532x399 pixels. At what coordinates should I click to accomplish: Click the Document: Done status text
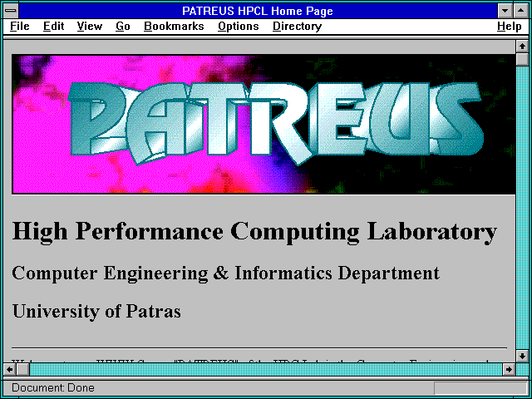point(53,388)
